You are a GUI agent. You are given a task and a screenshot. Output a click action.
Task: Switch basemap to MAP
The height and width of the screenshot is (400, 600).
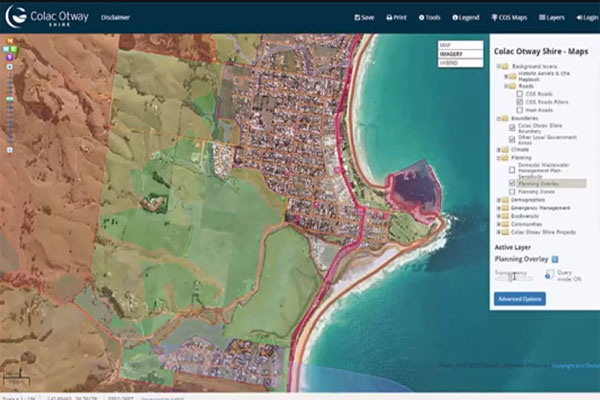[x=460, y=45]
